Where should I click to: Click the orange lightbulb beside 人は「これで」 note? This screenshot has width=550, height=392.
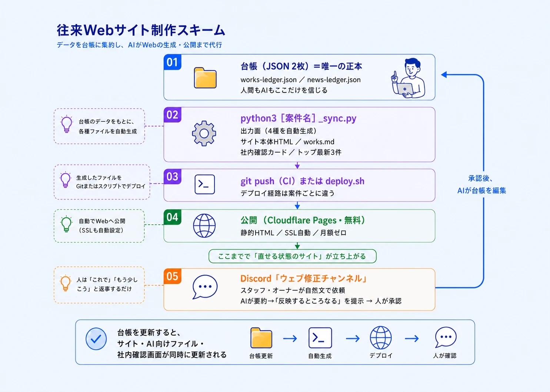[66, 284]
